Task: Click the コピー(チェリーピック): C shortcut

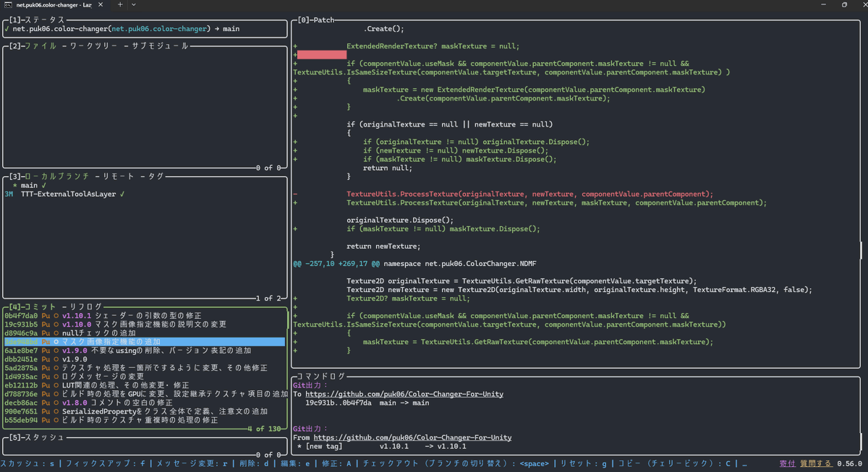Action: (x=673, y=463)
